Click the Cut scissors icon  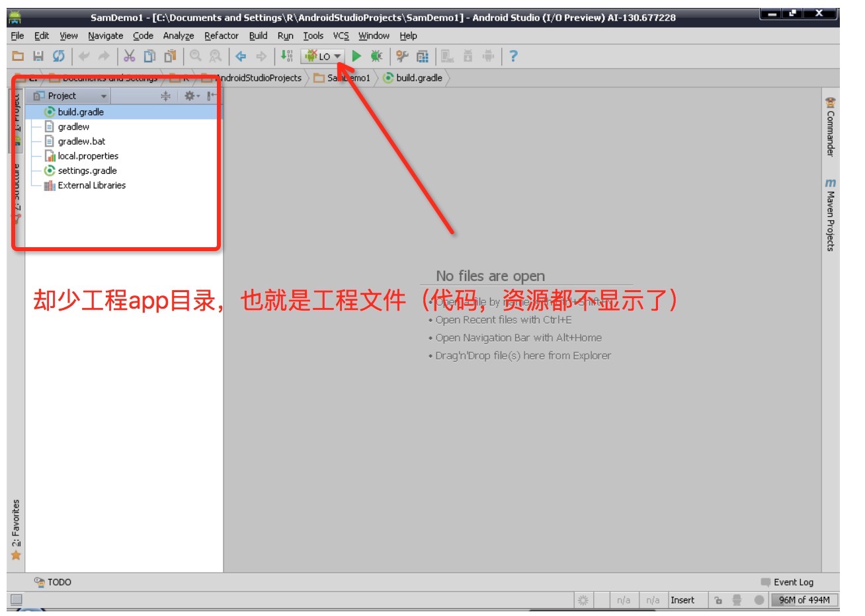(130, 56)
